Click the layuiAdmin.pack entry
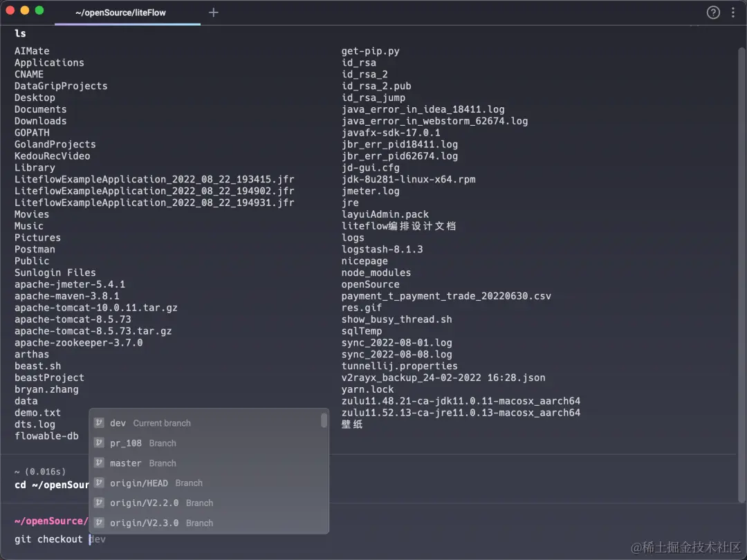The width and height of the screenshot is (747, 560). click(385, 214)
